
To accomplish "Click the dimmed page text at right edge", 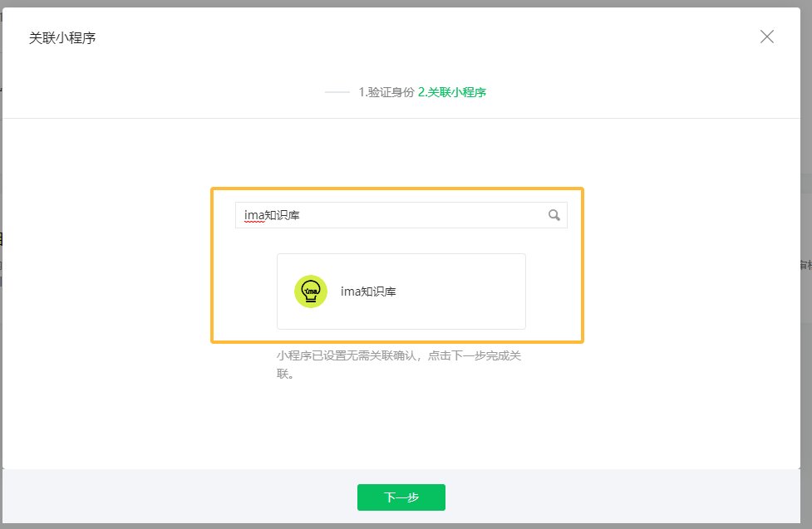I will (x=805, y=264).
